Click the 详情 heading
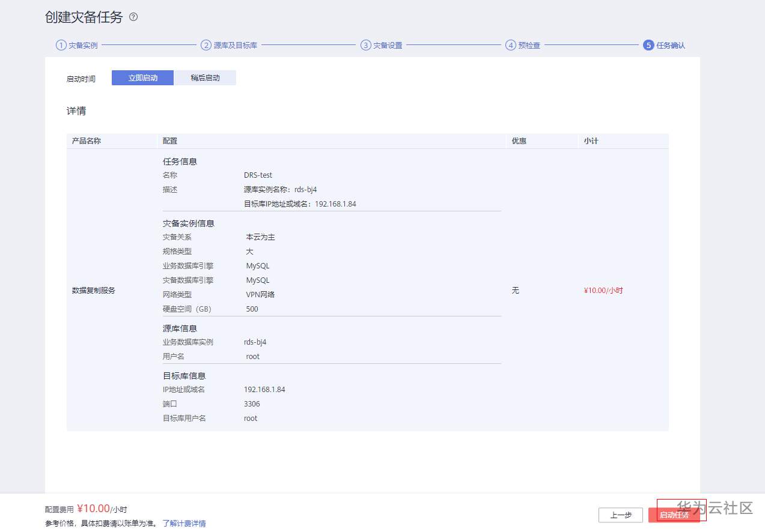The image size is (765, 532). pyautogui.click(x=76, y=111)
